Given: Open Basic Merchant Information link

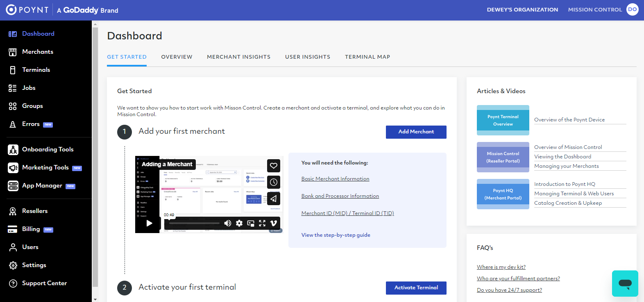Looking at the screenshot, I should click(x=335, y=179).
